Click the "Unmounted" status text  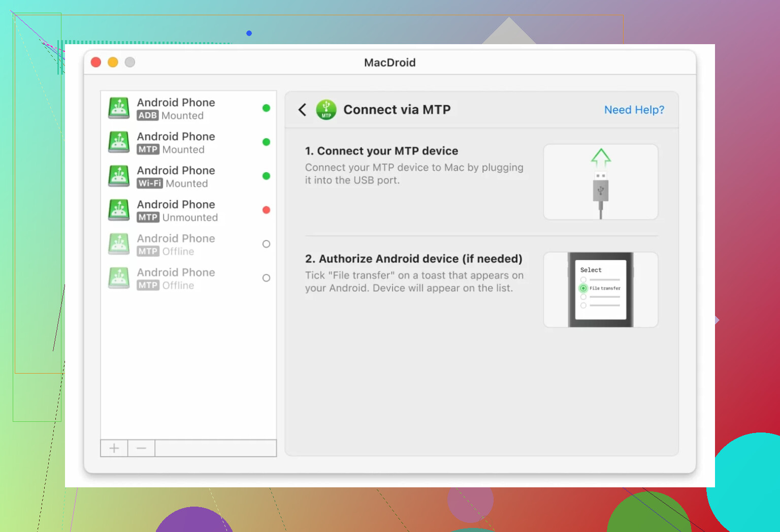click(x=190, y=218)
